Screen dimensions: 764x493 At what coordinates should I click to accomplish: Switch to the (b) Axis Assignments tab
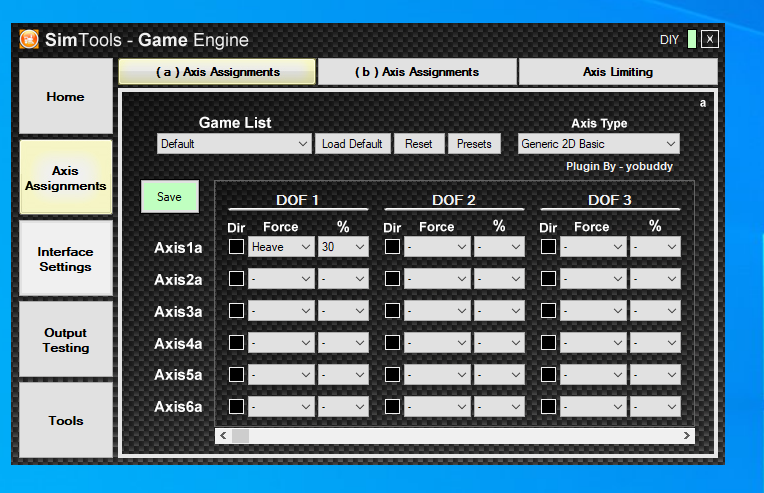[417, 72]
